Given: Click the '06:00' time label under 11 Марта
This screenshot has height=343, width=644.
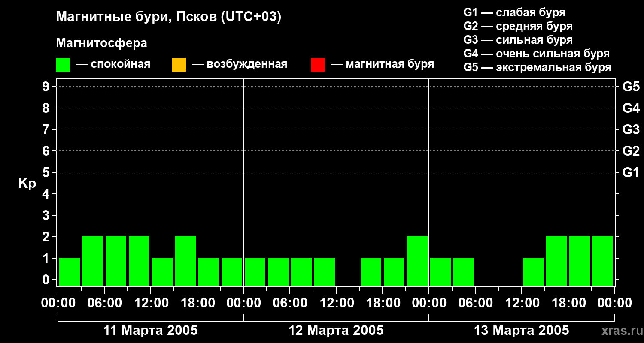Looking at the screenshot, I should (104, 303).
